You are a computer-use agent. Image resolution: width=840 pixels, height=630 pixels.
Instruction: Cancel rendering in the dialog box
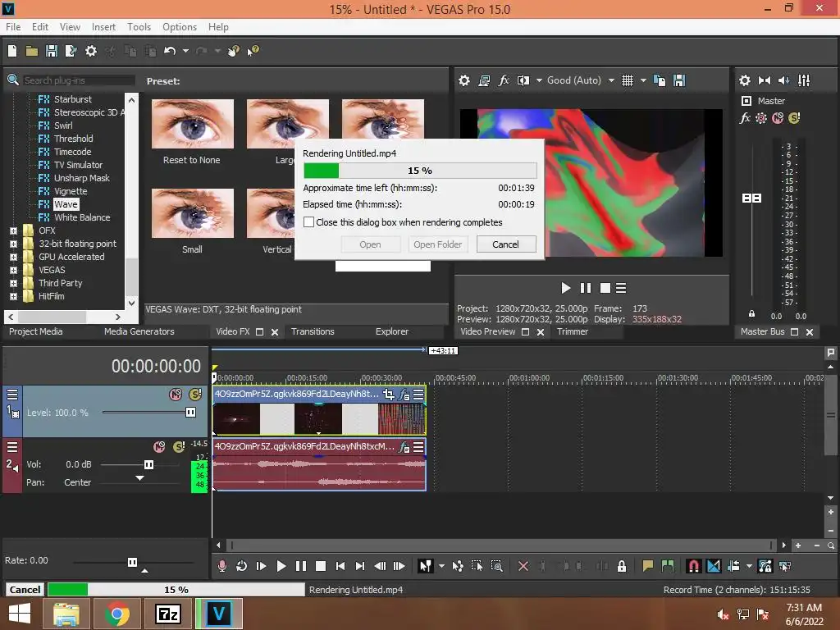[x=505, y=244]
